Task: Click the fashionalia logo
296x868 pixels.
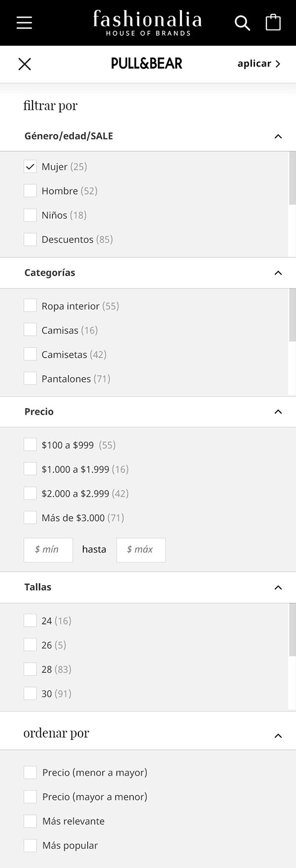Action: 148,23
